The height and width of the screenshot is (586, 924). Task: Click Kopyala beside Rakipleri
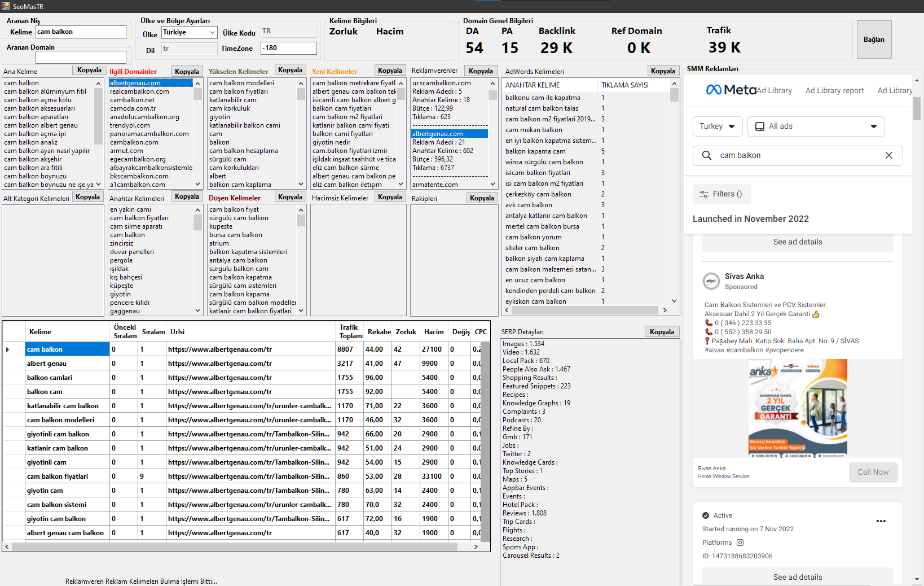[x=482, y=198]
